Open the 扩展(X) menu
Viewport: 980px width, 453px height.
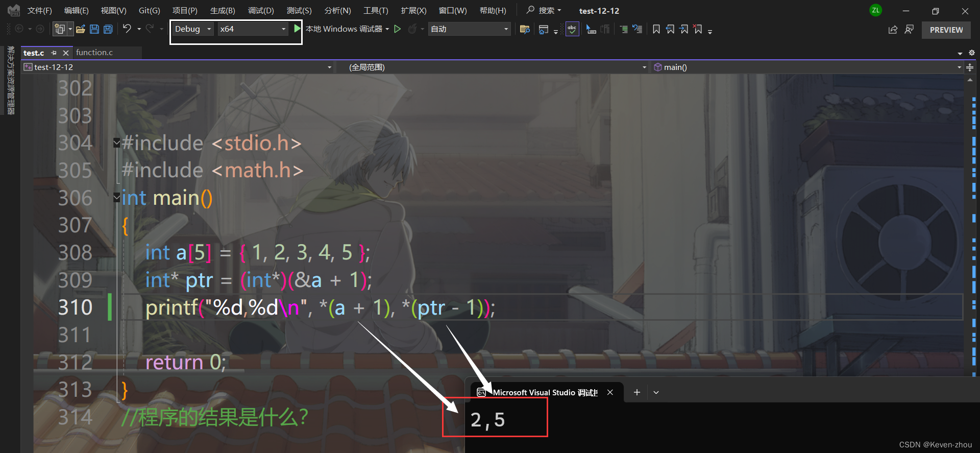pyautogui.click(x=413, y=11)
